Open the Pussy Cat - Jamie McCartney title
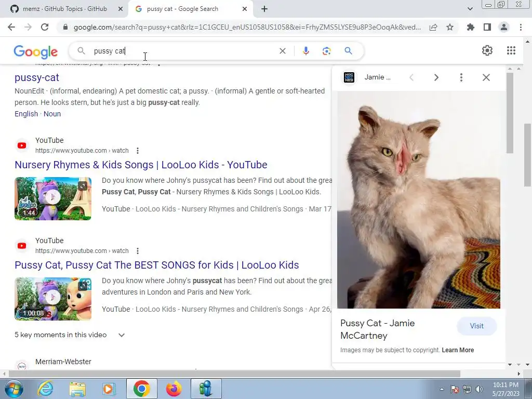The height and width of the screenshot is (399, 532). click(377, 329)
